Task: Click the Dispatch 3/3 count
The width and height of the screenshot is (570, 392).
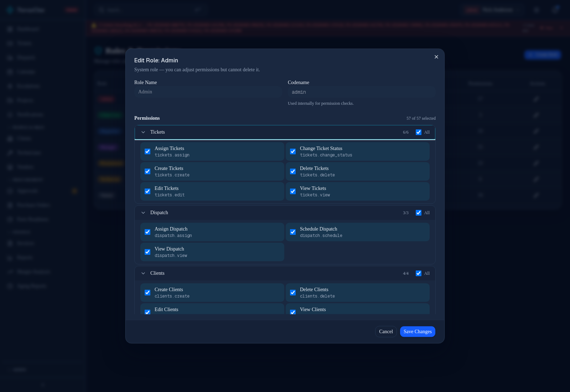Action: [x=406, y=213]
